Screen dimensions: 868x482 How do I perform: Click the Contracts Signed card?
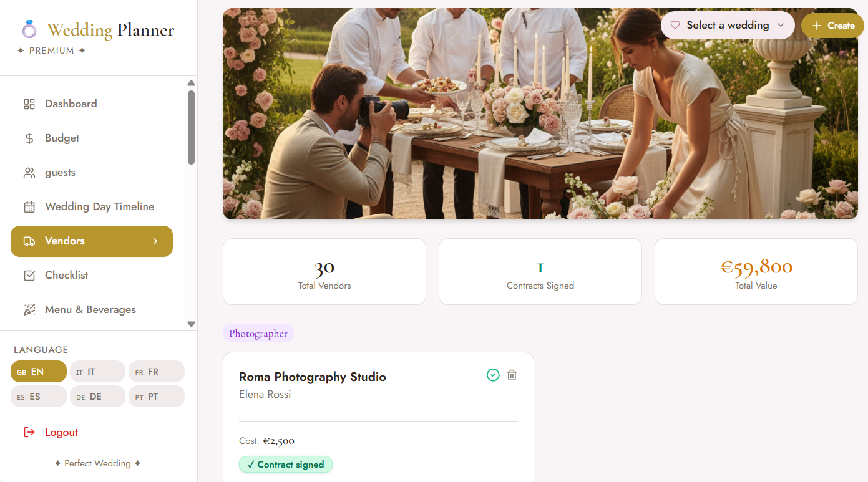pos(540,272)
